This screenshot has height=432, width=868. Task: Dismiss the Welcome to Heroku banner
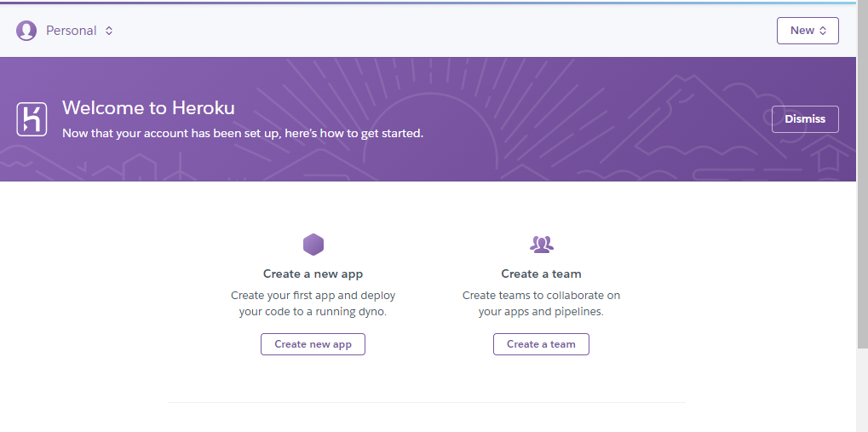click(805, 119)
